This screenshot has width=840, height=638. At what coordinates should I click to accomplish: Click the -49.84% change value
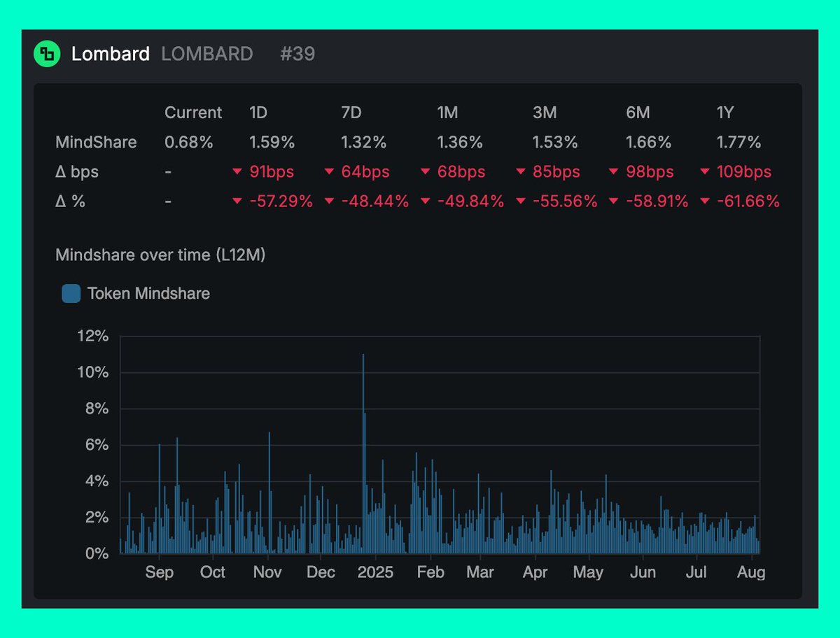(x=470, y=201)
